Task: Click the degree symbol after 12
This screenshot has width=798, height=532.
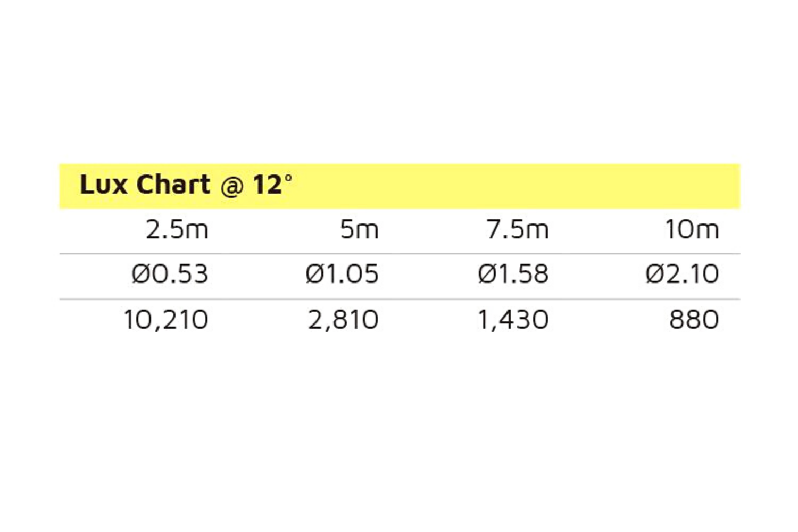Action: [288, 178]
